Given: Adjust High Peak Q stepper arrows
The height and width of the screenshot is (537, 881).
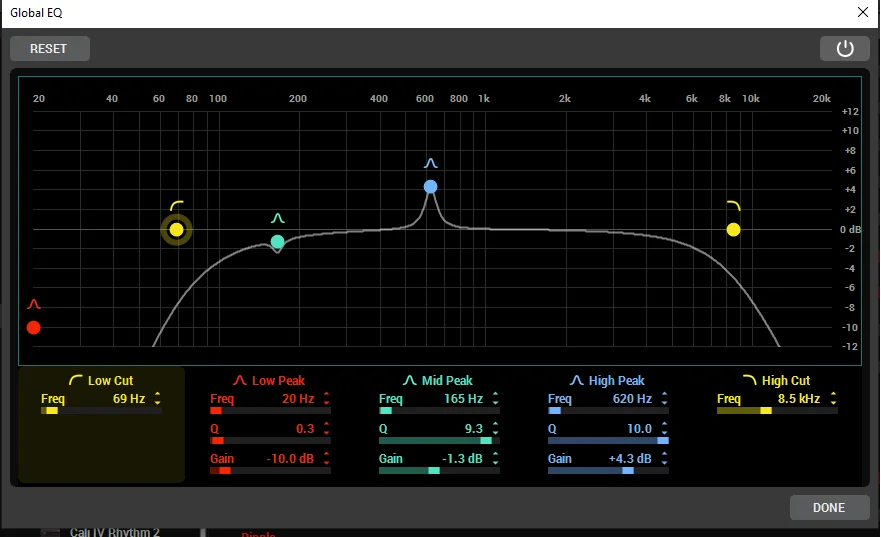Looking at the screenshot, I should [665, 428].
